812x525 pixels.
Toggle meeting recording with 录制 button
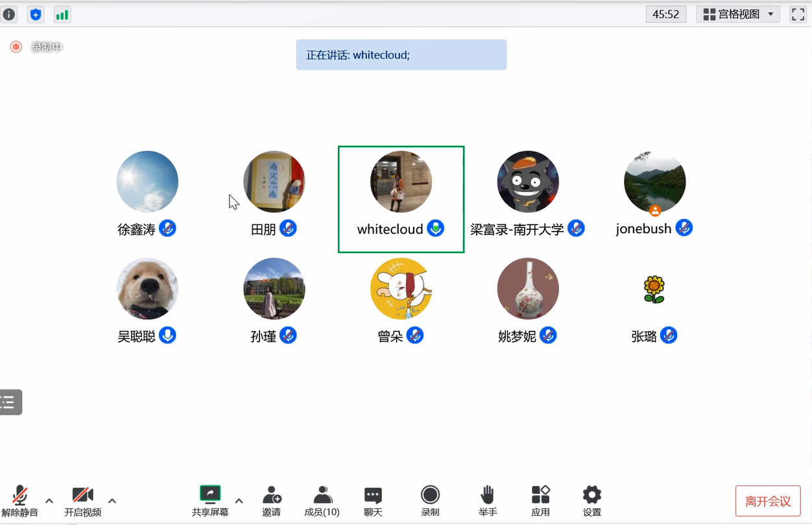pos(430,500)
